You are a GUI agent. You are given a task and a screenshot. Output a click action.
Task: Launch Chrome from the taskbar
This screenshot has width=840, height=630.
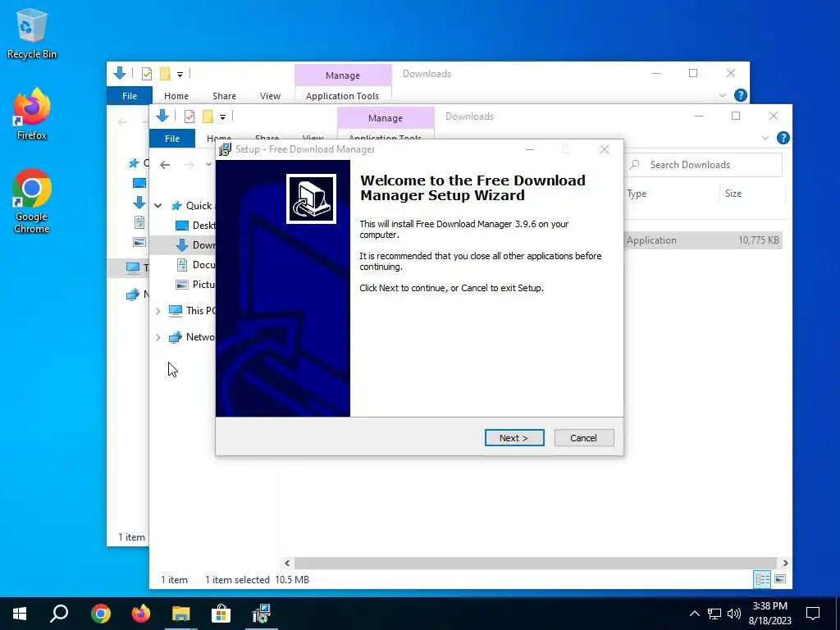(101, 614)
